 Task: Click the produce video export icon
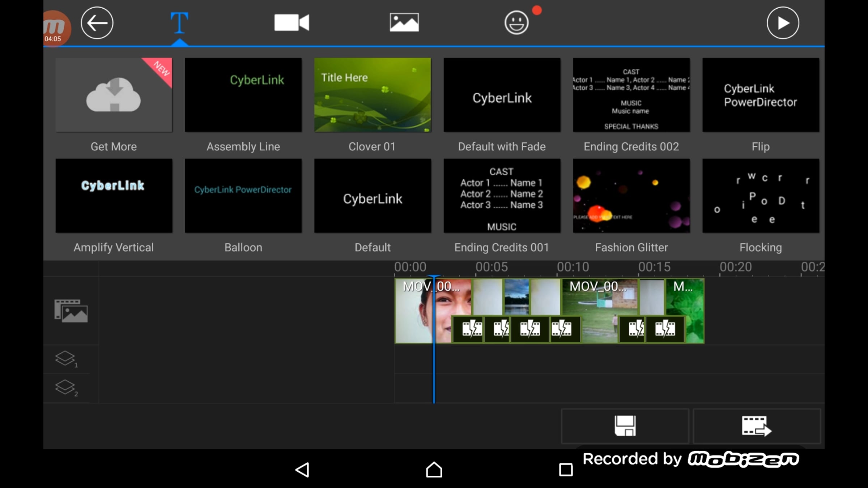[757, 426]
